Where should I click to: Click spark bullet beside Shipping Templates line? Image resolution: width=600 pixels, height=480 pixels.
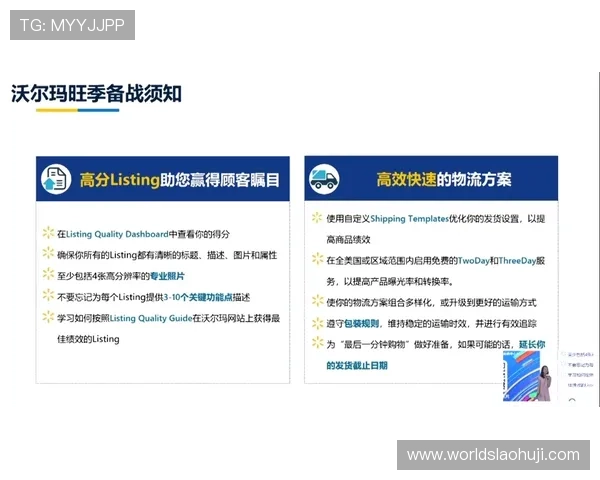tap(317, 217)
